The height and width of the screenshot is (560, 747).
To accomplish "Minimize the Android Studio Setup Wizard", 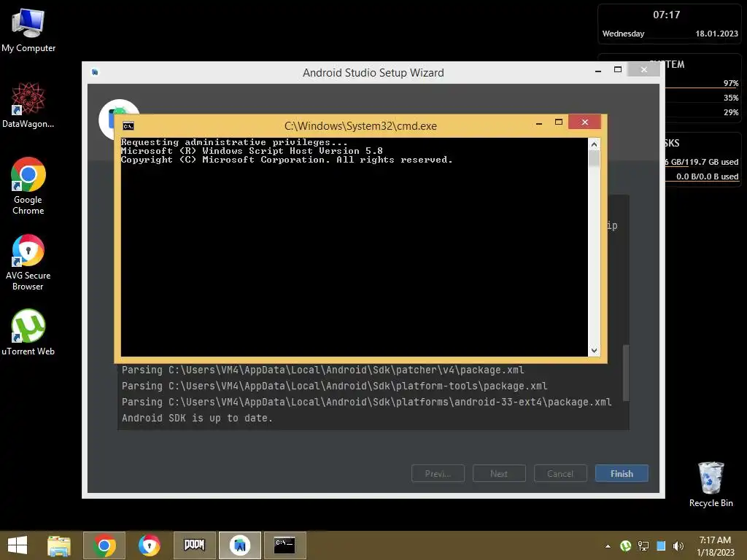I will 598,70.
